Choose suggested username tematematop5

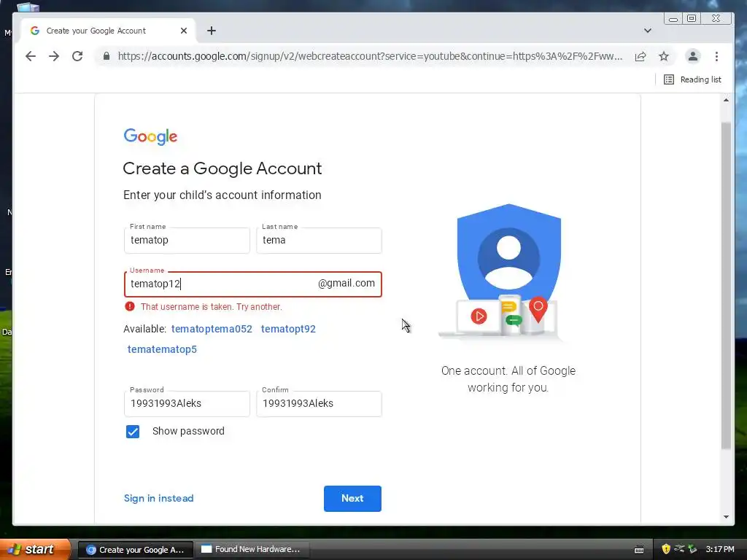(162, 349)
